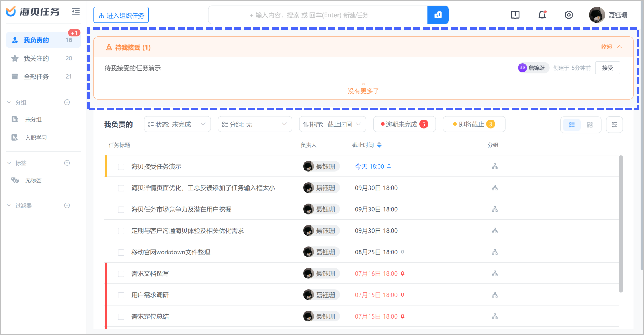Open the 状态: 未完成 dropdown
Viewport: 644px width, 335px height.
(177, 124)
